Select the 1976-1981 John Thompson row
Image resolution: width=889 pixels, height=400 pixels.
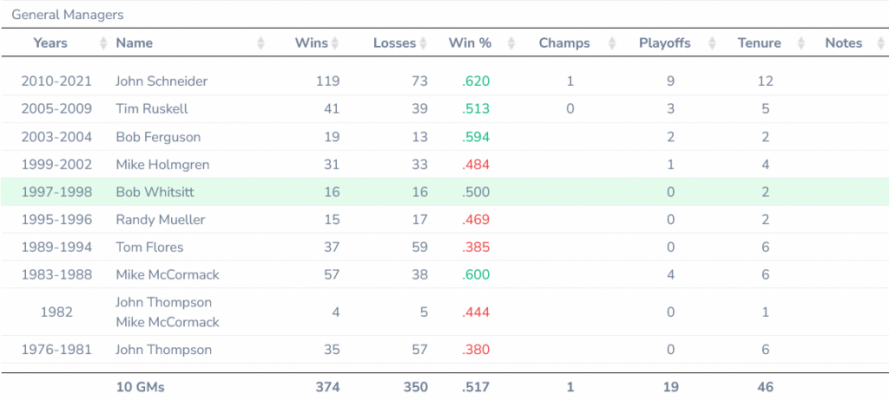(x=444, y=350)
